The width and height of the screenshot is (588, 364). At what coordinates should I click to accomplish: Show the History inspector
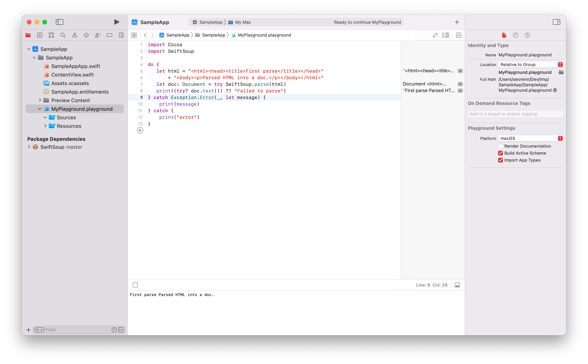(515, 35)
